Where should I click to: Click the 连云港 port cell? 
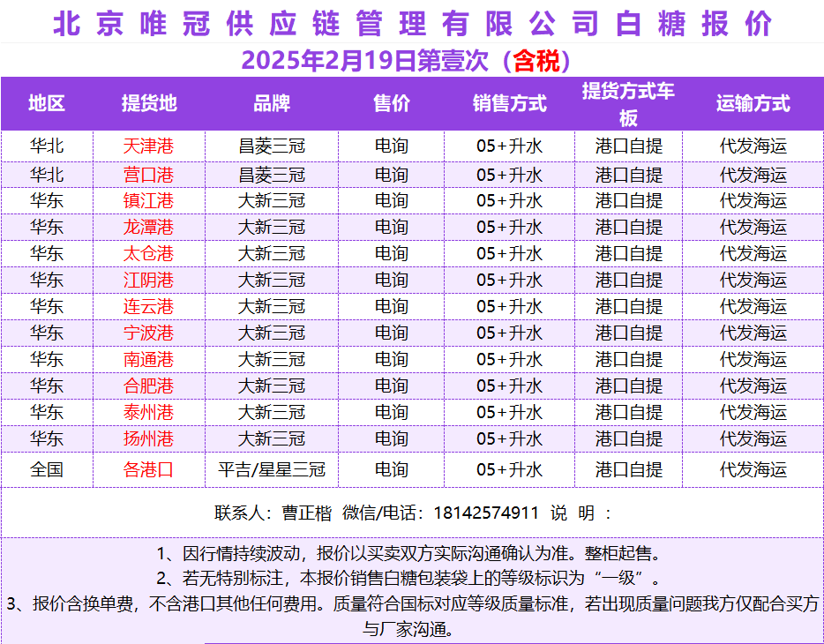click(148, 307)
